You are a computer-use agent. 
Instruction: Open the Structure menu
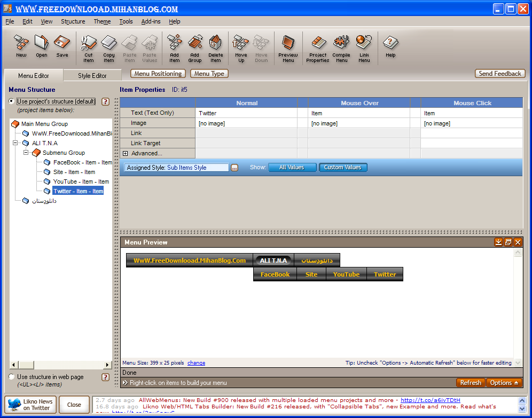coord(73,21)
